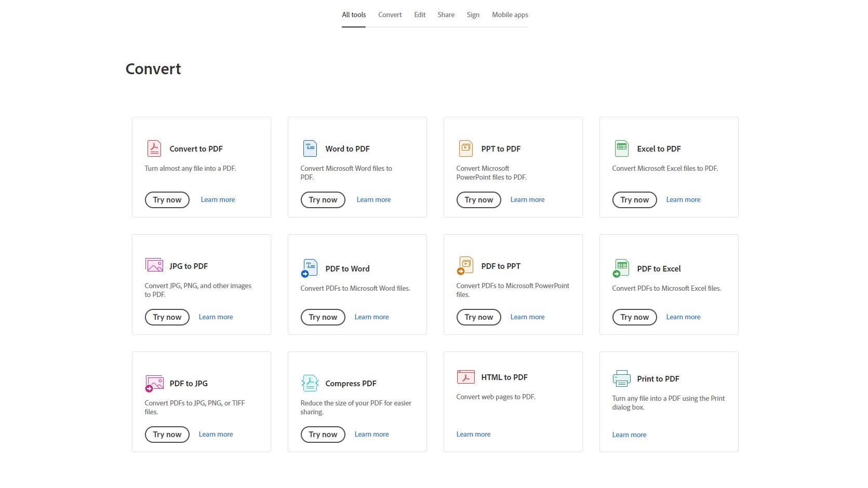The image size is (868, 488).
Task: Open the Convert tab
Action: click(390, 15)
